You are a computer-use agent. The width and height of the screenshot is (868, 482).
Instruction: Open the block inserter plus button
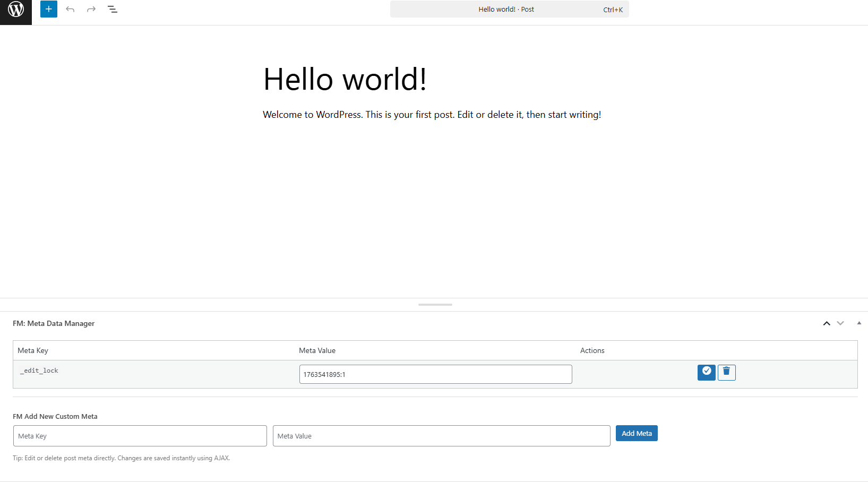pos(49,9)
